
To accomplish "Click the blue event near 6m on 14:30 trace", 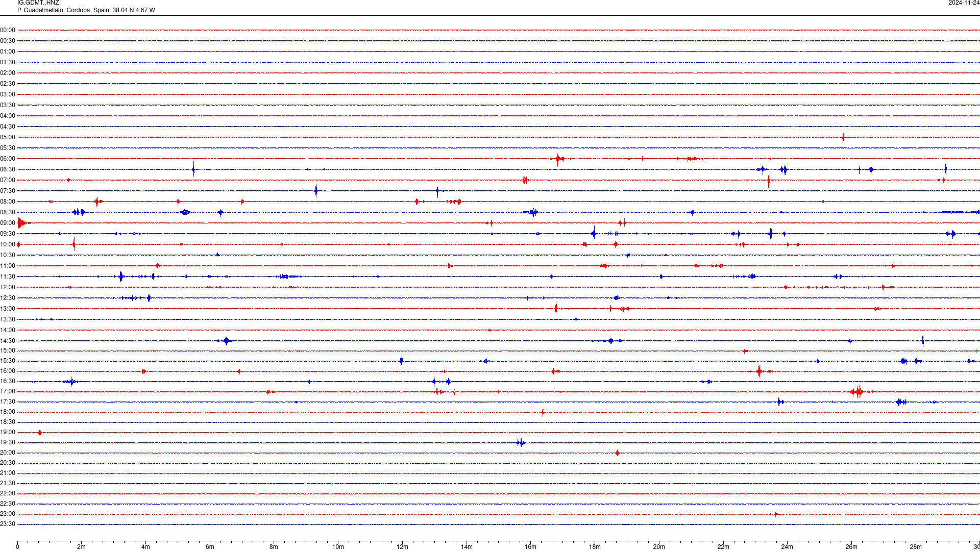I will [226, 341].
